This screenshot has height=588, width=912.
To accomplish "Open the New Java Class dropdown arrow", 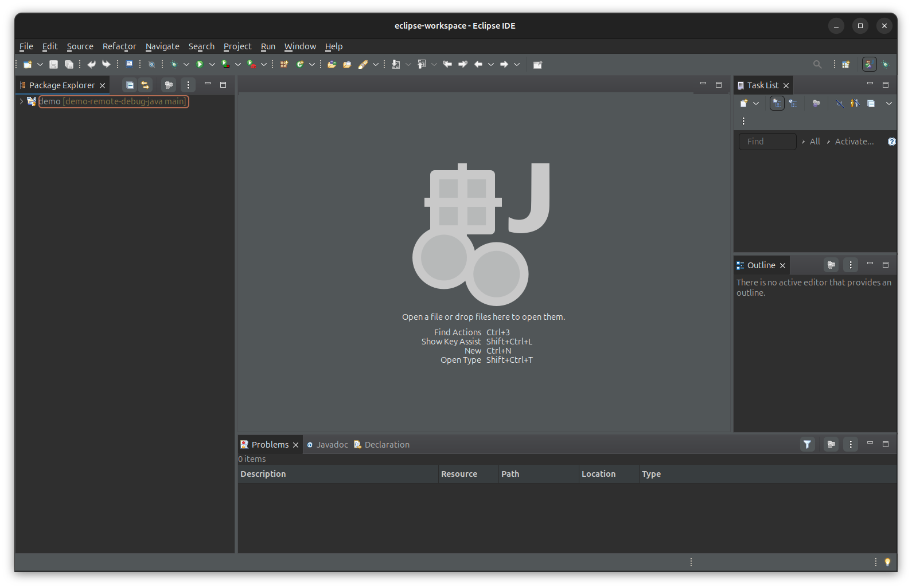I will pos(312,64).
